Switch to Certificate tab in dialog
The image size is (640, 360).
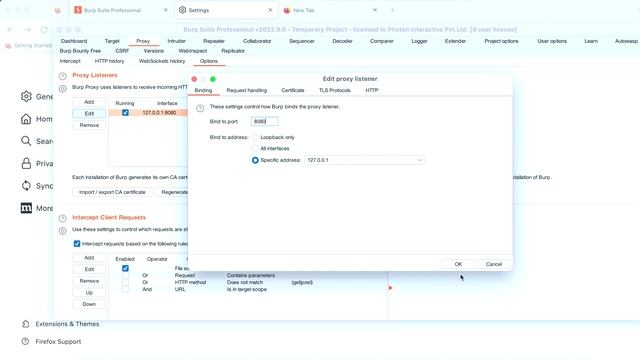coord(293,90)
